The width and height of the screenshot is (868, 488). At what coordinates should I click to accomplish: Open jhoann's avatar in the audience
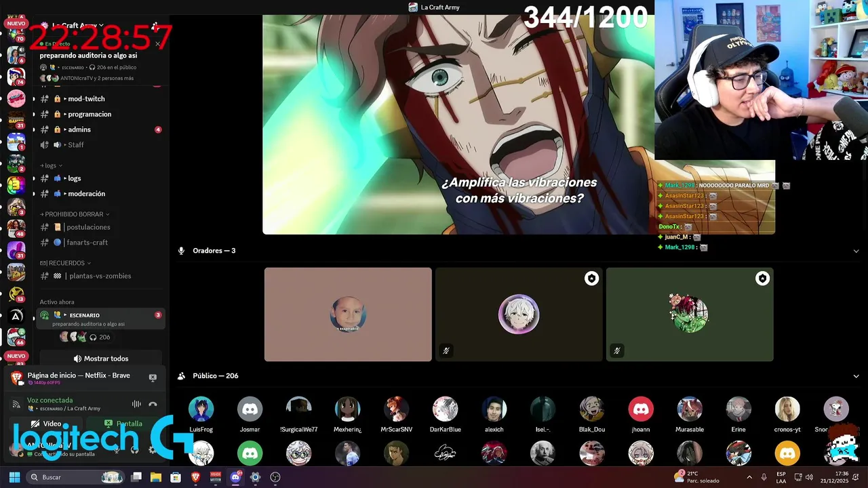click(x=640, y=409)
